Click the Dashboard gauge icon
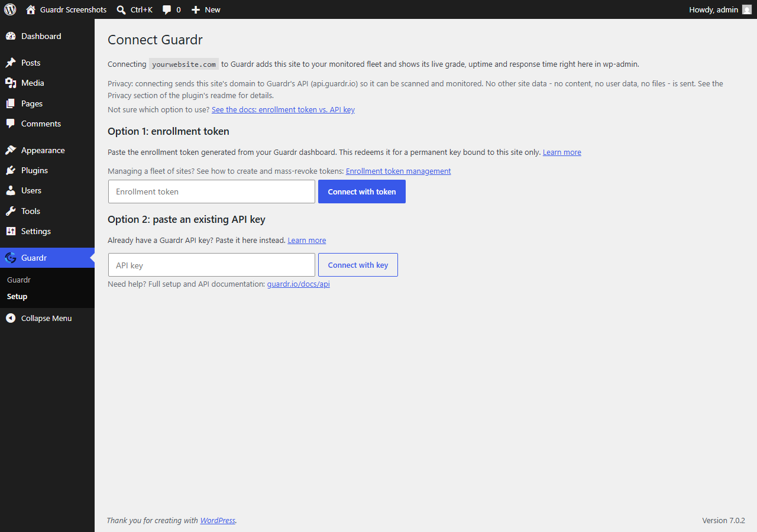This screenshot has height=532, width=757. coord(11,36)
